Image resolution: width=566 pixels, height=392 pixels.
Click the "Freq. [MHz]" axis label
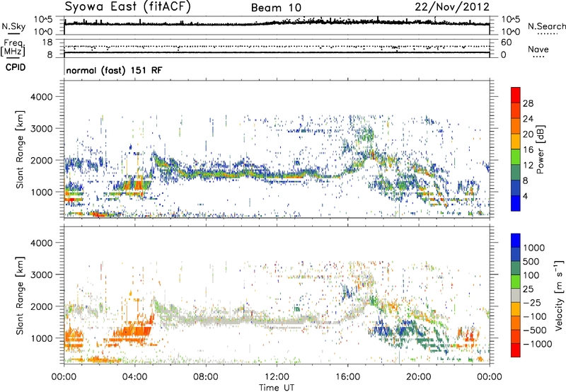pos(13,48)
